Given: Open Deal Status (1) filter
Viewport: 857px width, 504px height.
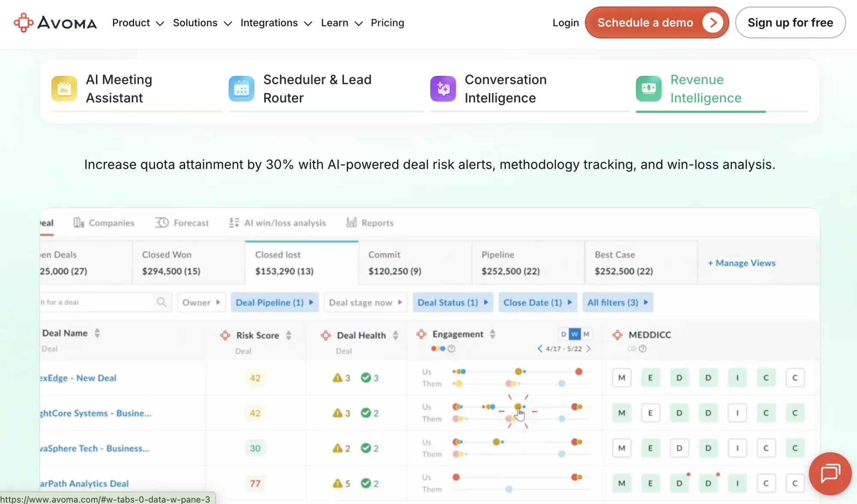Looking at the screenshot, I should click(x=453, y=303).
